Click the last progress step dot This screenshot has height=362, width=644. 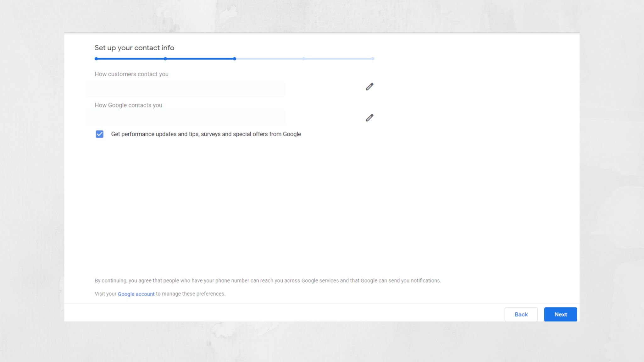373,59
